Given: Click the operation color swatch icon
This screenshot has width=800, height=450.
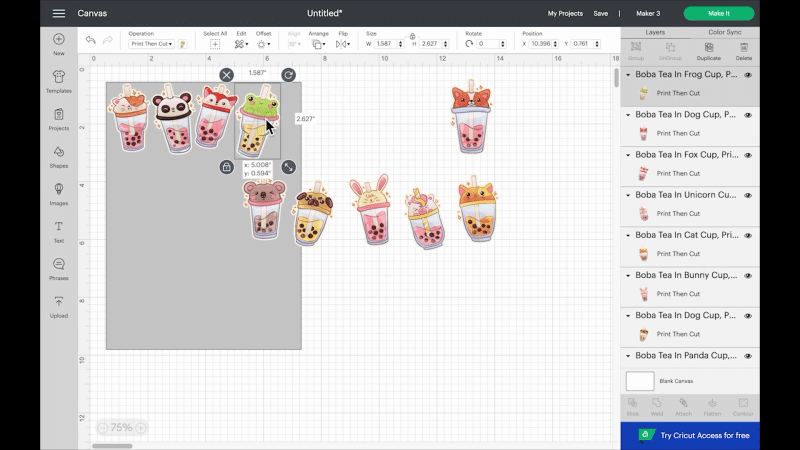Looking at the screenshot, I should 183,44.
